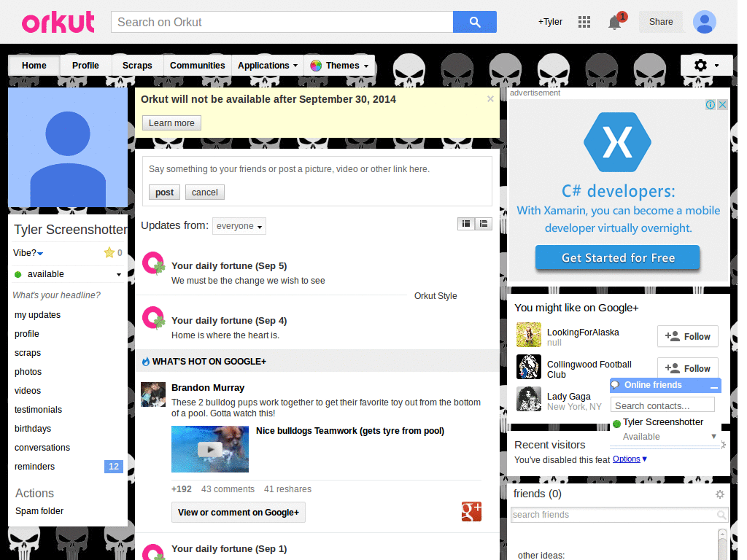
Task: Open the friends panel gear icon
Action: pos(720,494)
